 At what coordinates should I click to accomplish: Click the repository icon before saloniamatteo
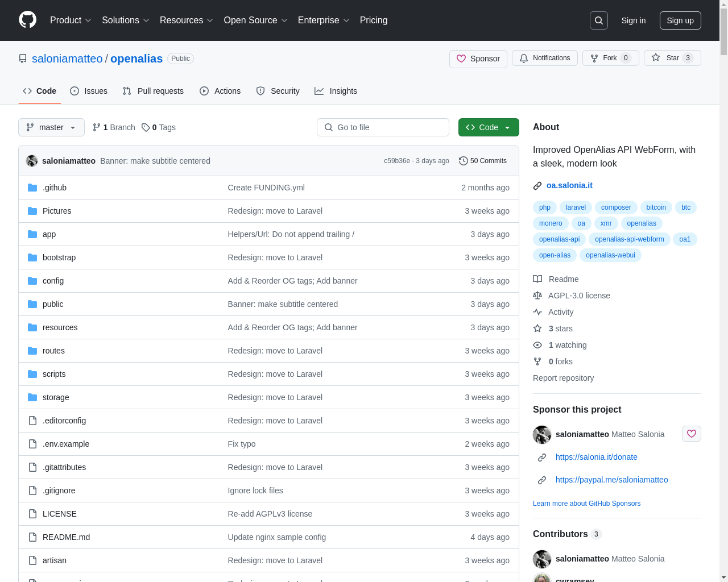23,59
